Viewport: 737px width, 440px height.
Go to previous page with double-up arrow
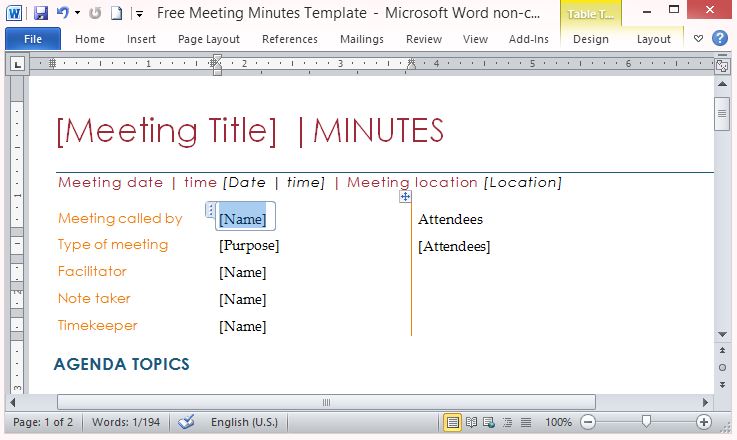click(x=722, y=351)
